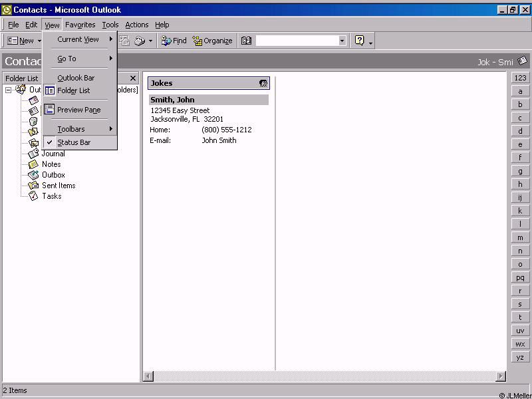The image size is (532, 399).
Task: Click the Organize toolbar button
Action: (x=212, y=41)
